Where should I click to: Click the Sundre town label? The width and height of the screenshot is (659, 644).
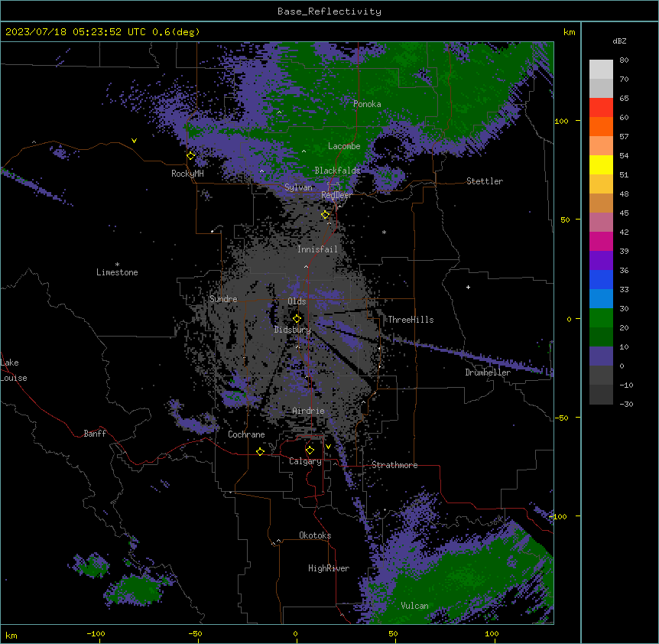tap(223, 299)
